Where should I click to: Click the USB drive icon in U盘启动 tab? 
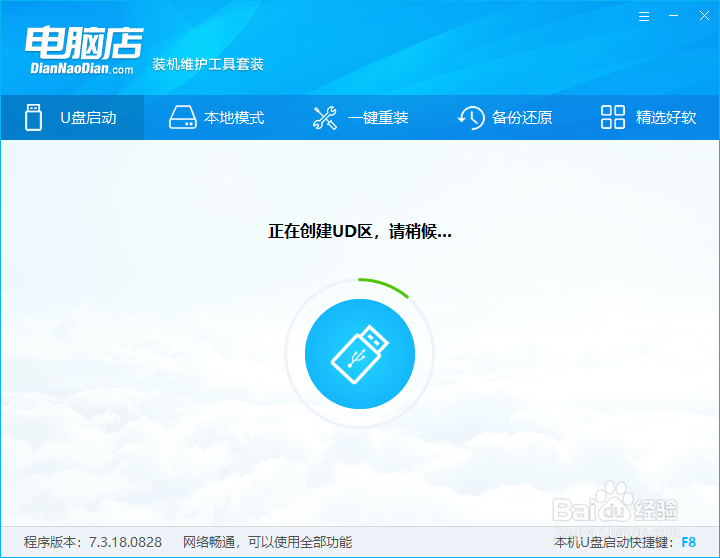[33, 118]
